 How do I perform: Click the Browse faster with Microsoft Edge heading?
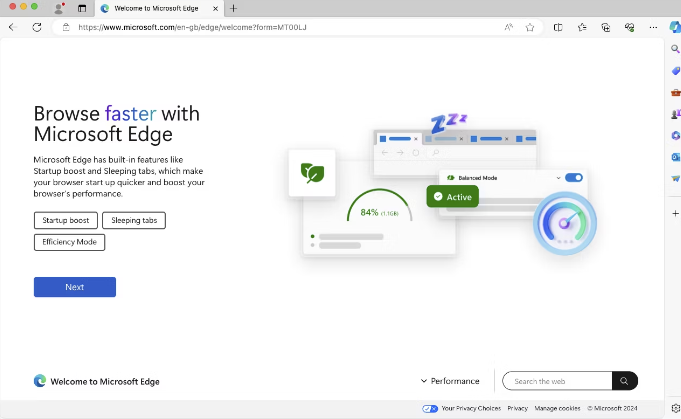pos(116,124)
